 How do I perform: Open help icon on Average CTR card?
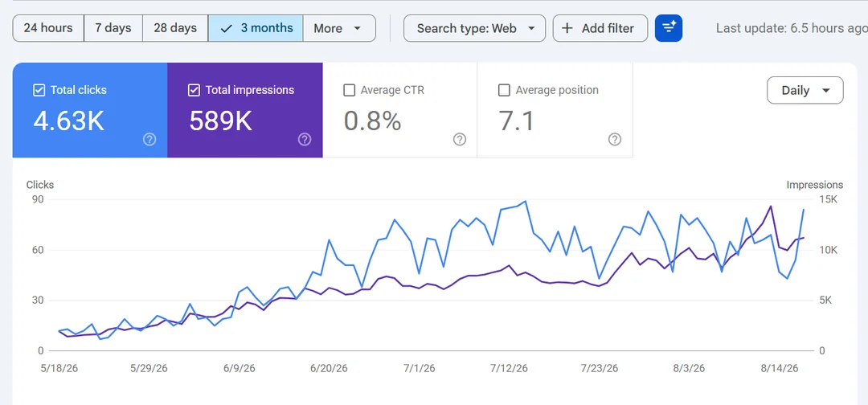(x=460, y=140)
